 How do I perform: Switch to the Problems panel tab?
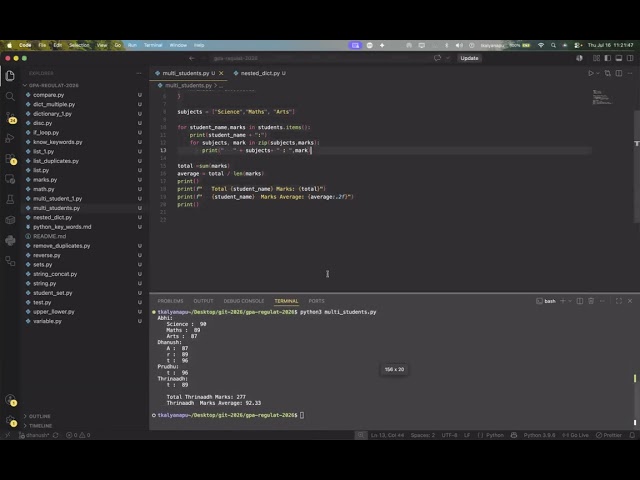pyautogui.click(x=170, y=301)
